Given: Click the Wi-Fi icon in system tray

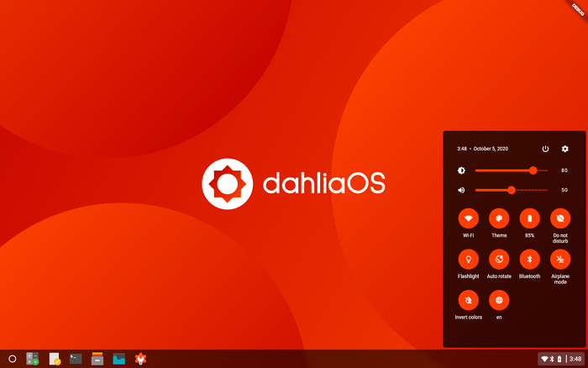Looking at the screenshot, I should [544, 359].
